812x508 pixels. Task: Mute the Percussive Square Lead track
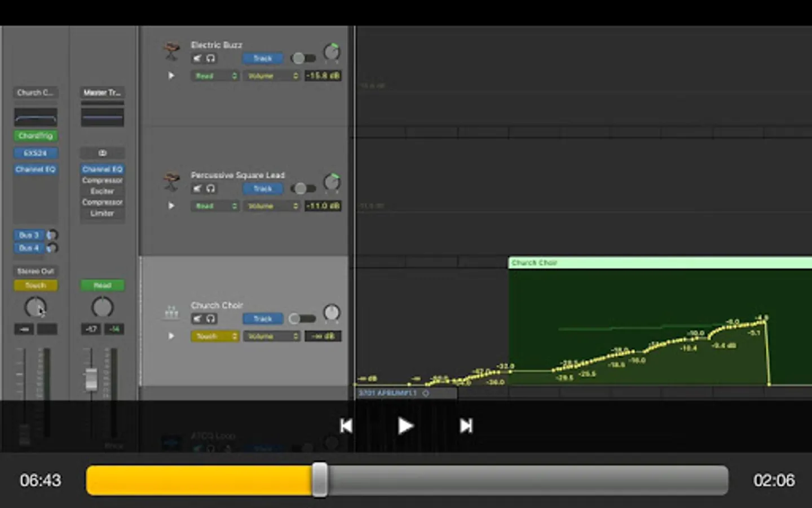[x=197, y=189]
